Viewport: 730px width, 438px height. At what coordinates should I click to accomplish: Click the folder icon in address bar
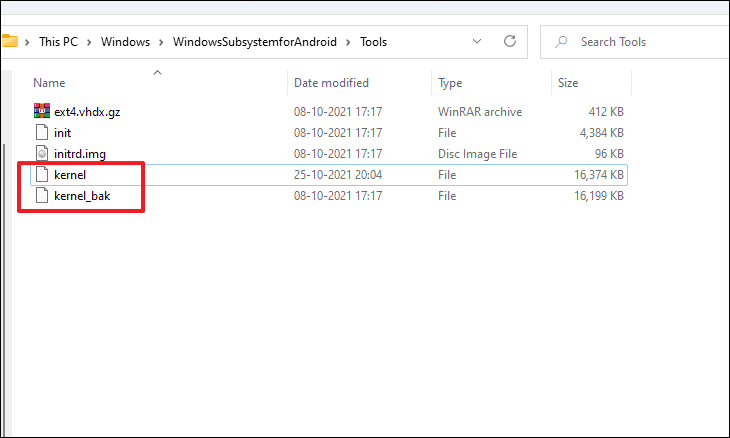click(10, 41)
